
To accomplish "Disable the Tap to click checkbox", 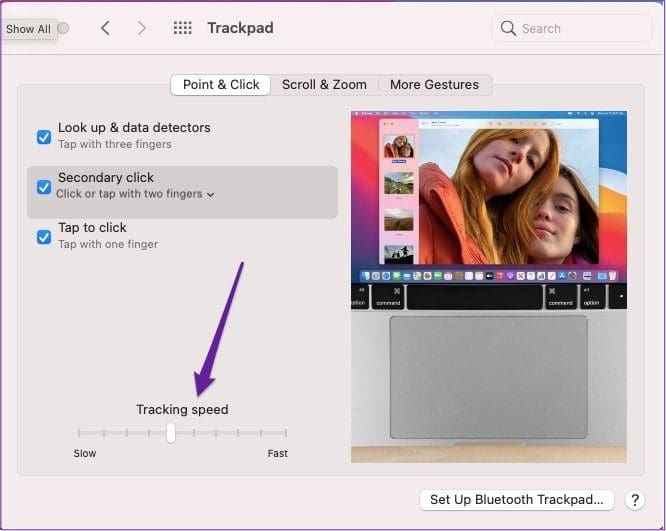I will [x=44, y=237].
